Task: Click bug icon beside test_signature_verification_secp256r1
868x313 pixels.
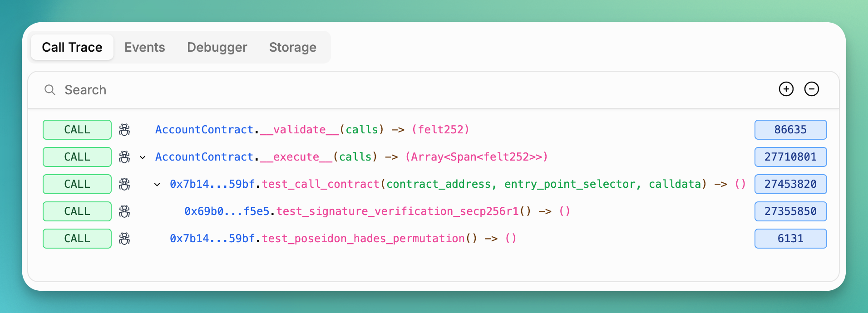Action: tap(124, 211)
